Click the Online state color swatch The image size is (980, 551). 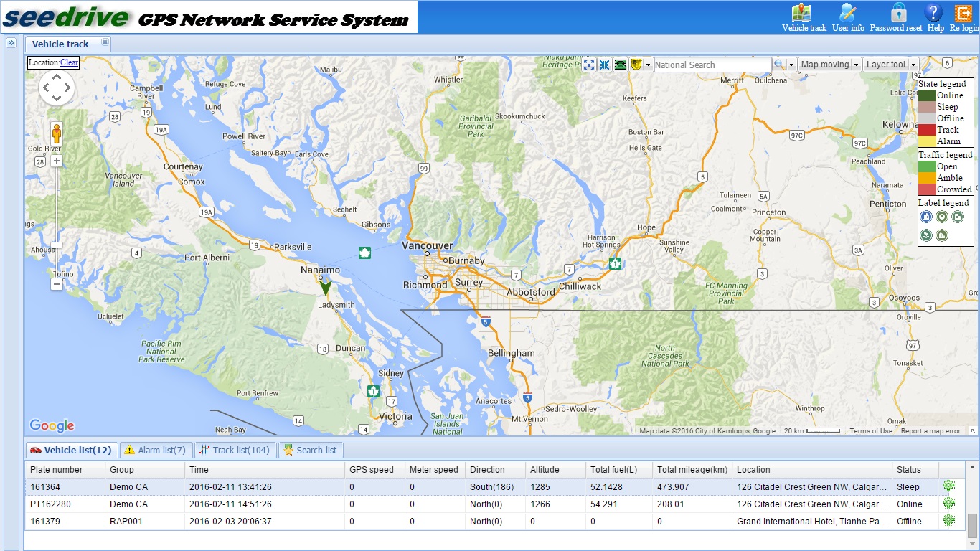(927, 95)
